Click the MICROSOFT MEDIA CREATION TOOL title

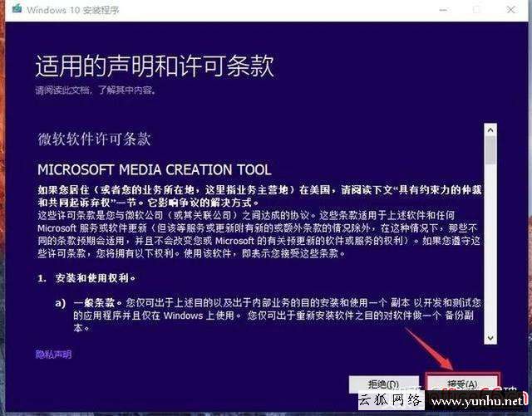[155, 169]
